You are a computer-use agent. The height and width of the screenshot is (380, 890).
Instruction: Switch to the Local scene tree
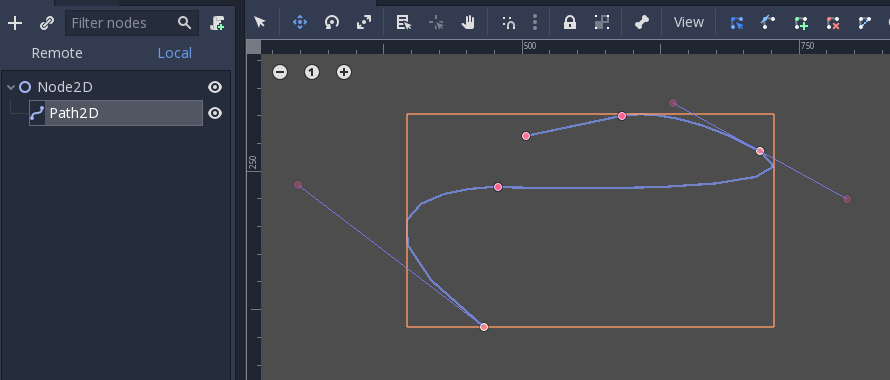175,53
